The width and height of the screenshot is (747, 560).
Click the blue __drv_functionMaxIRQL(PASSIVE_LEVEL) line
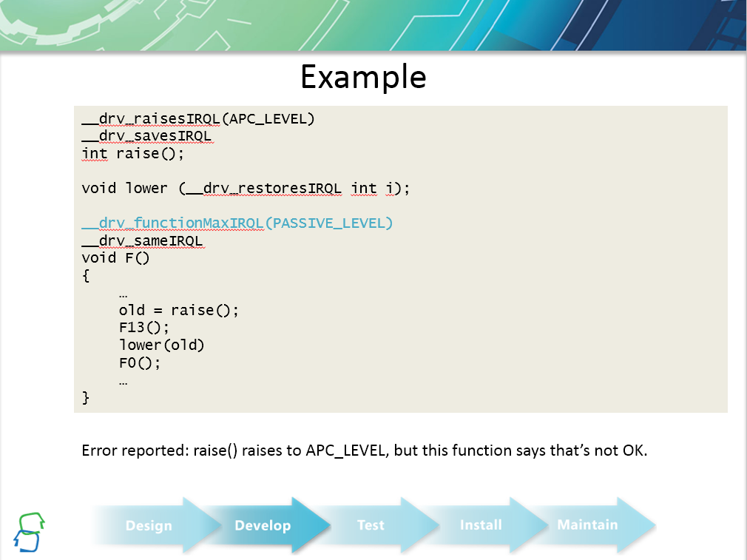coord(237,223)
